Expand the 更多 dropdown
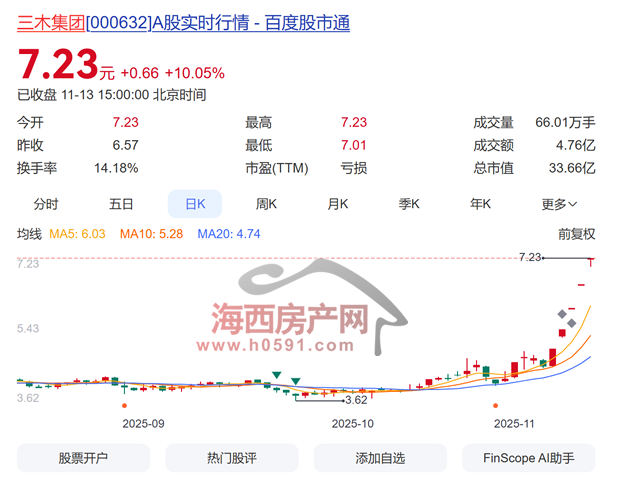640x483 pixels. click(x=559, y=204)
